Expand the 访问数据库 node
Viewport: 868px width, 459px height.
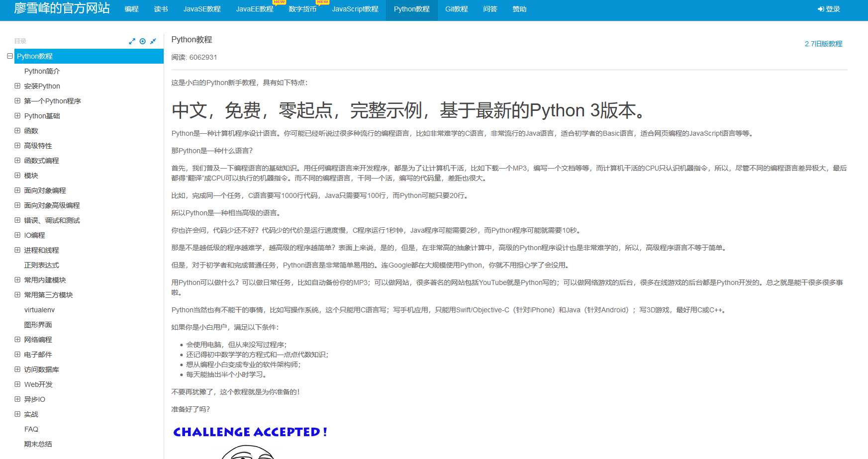(x=17, y=369)
